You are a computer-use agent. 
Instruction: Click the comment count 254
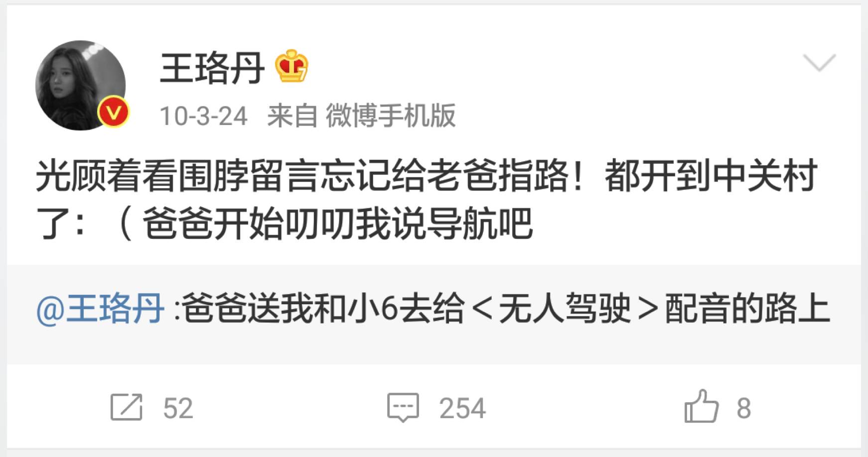(462, 408)
